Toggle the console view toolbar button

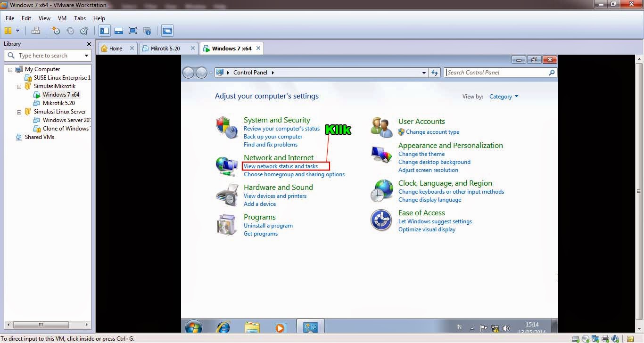[x=167, y=31]
